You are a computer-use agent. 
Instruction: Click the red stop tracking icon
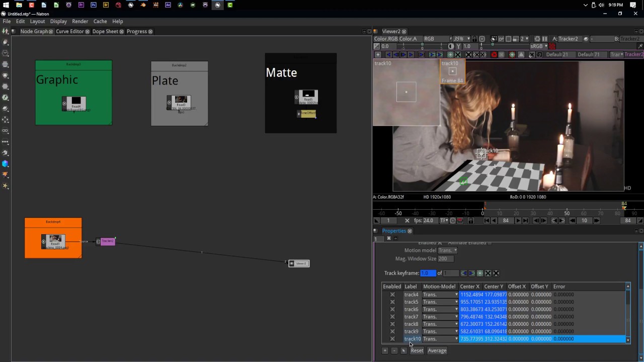(494, 54)
